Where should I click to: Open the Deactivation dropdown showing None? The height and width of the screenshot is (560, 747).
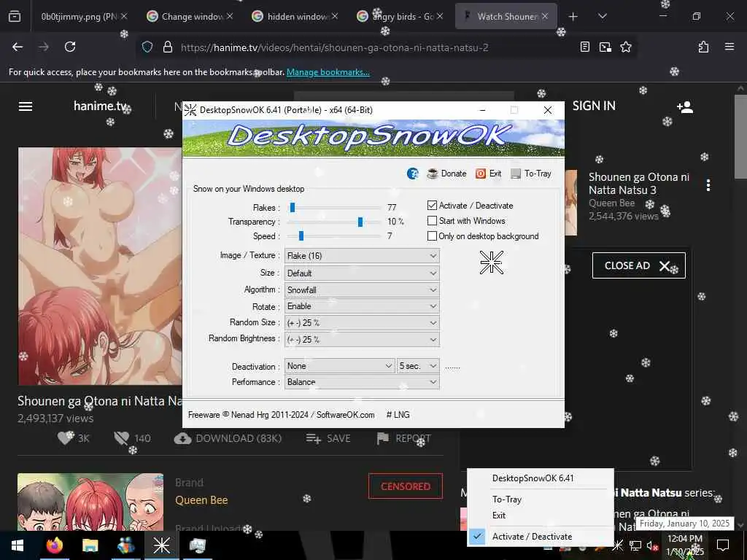(340, 366)
